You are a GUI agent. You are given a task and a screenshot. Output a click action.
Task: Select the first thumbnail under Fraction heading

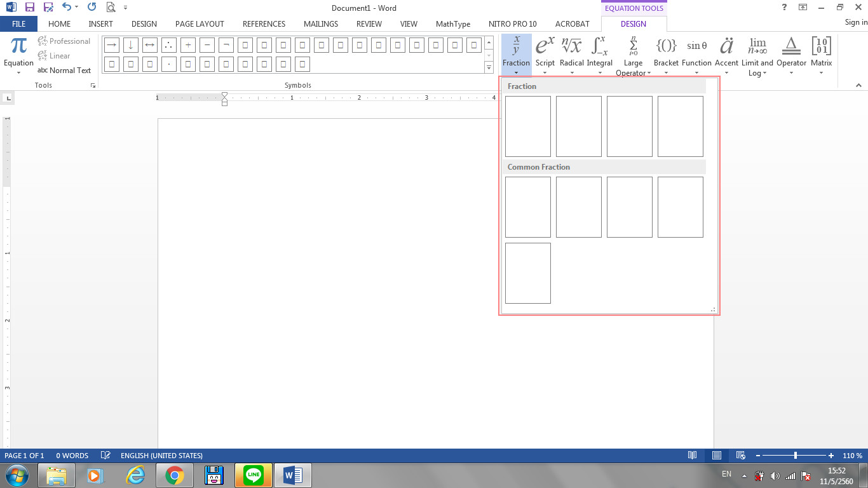point(528,126)
